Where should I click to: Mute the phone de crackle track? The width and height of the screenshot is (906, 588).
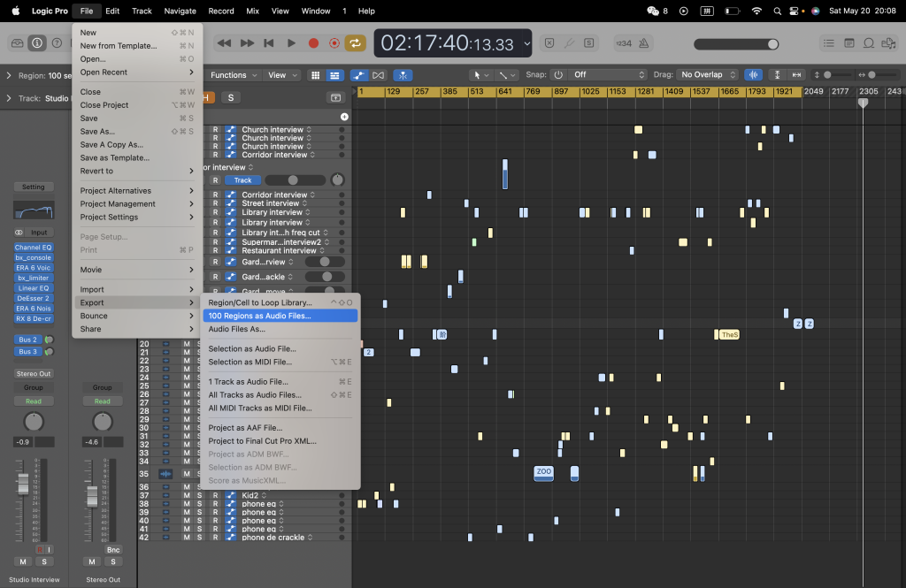click(x=187, y=538)
